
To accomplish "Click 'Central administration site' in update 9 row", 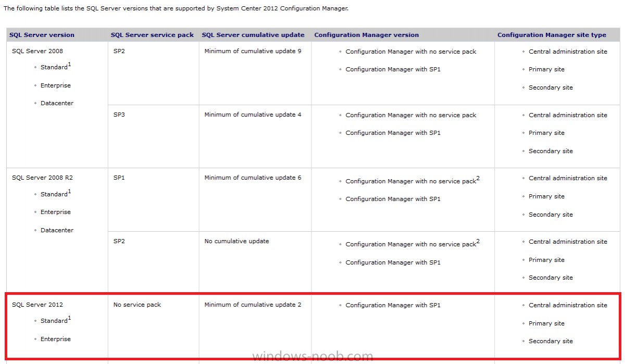I will click(x=568, y=52).
